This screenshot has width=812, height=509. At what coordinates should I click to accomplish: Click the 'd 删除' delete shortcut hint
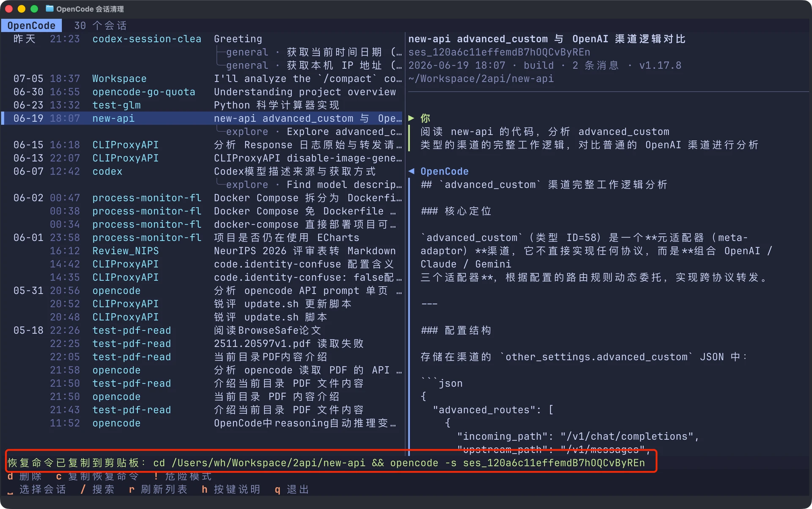pyautogui.click(x=25, y=476)
